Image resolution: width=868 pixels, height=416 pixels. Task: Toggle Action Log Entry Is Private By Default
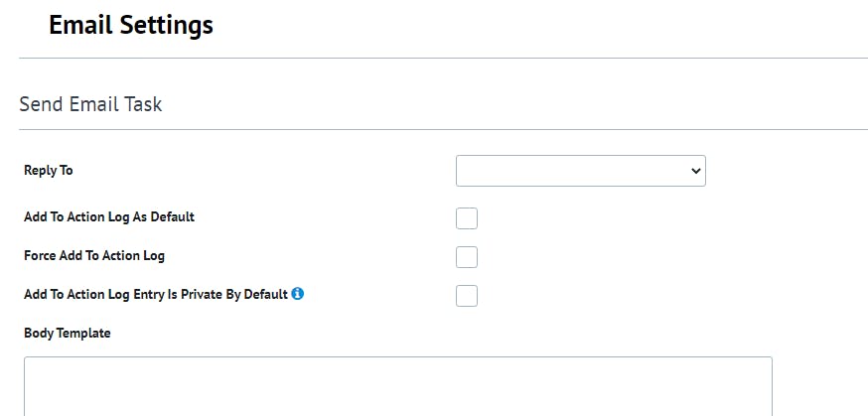[467, 295]
